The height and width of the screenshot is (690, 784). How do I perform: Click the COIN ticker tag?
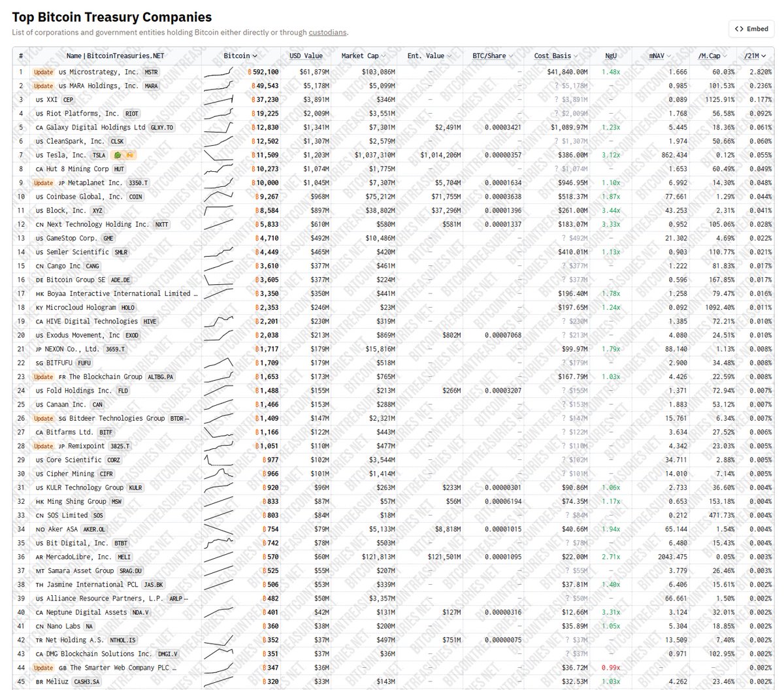click(x=135, y=197)
